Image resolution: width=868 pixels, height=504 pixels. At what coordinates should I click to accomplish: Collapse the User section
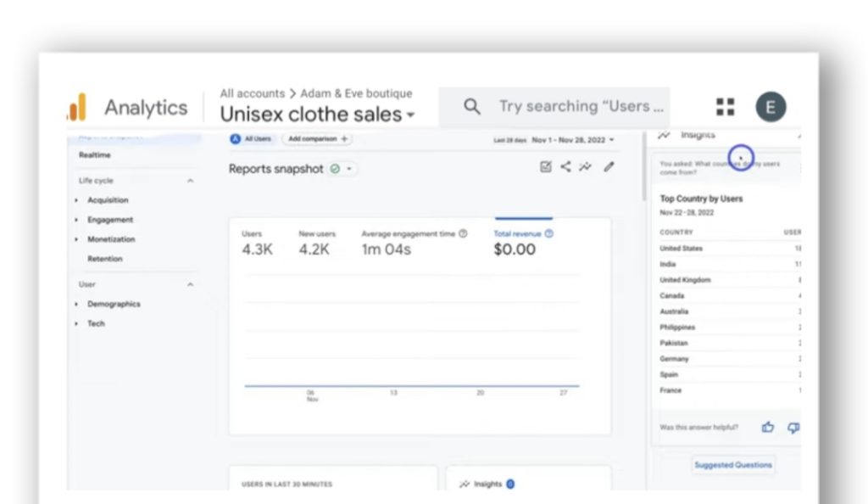[190, 284]
